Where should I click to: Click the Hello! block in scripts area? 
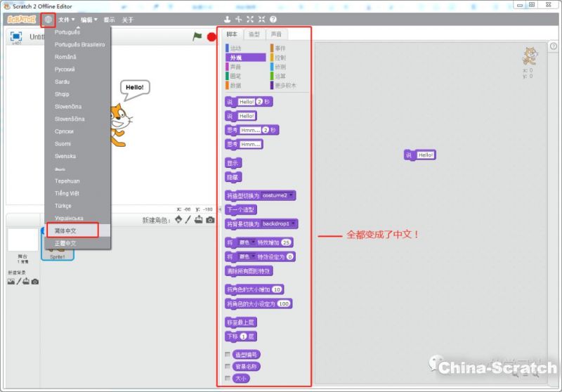pyautogui.click(x=419, y=155)
